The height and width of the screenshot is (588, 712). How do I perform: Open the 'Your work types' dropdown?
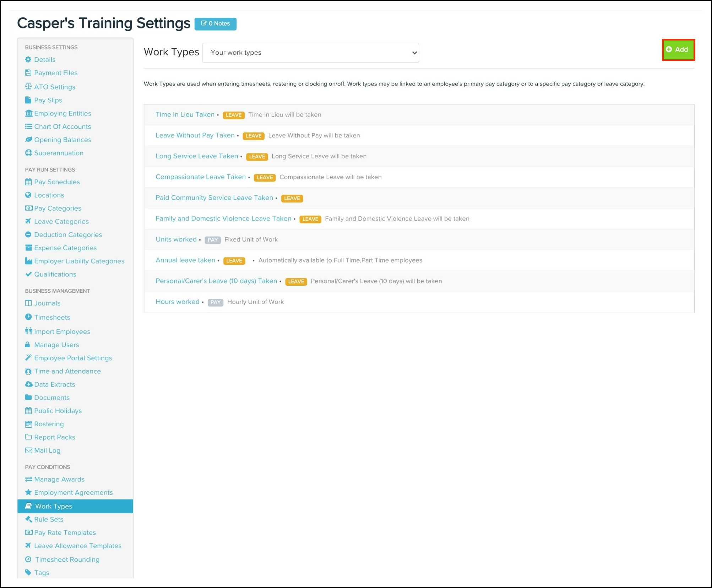pos(310,53)
